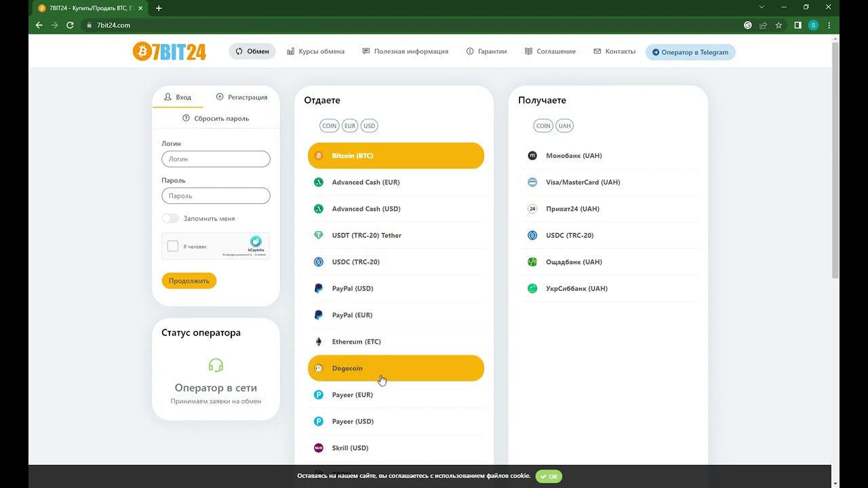Open the Chrome three-dot menu

pyautogui.click(x=829, y=25)
